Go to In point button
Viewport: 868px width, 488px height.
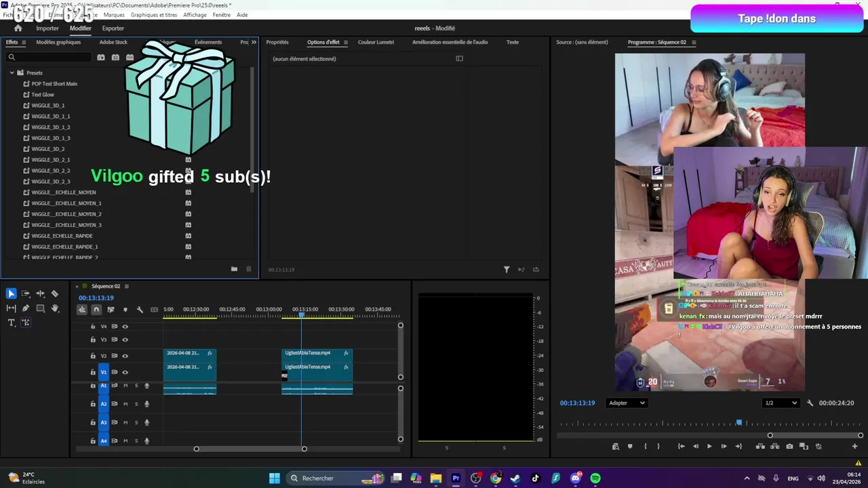tap(681, 446)
